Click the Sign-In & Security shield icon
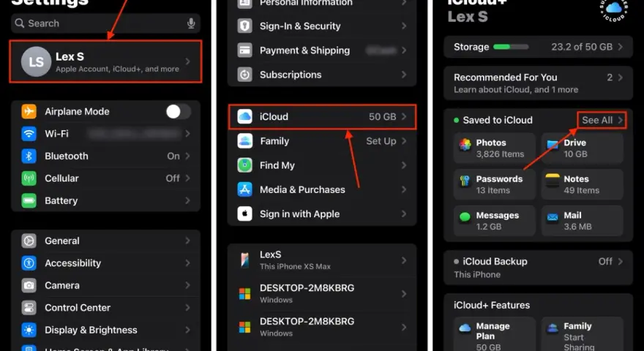This screenshot has height=351, width=644. 244,26
